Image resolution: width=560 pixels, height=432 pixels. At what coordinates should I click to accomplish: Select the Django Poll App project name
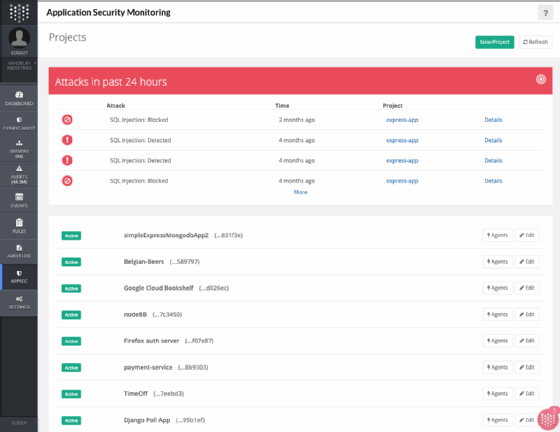pyautogui.click(x=147, y=420)
